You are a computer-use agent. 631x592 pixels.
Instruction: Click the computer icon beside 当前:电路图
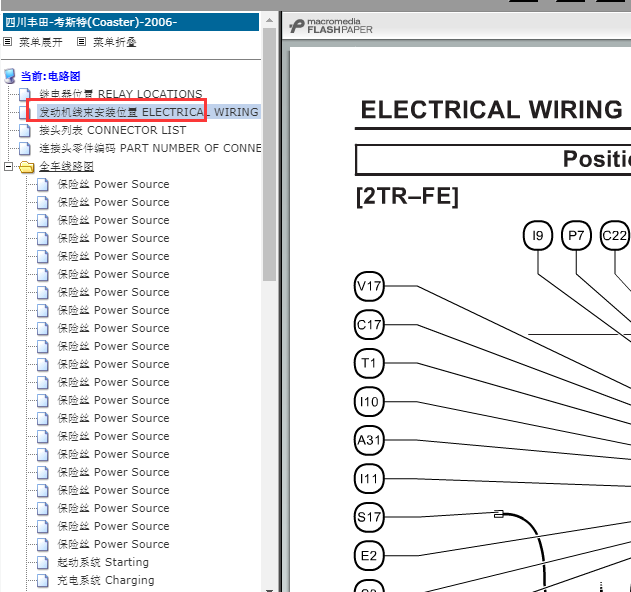coord(10,76)
